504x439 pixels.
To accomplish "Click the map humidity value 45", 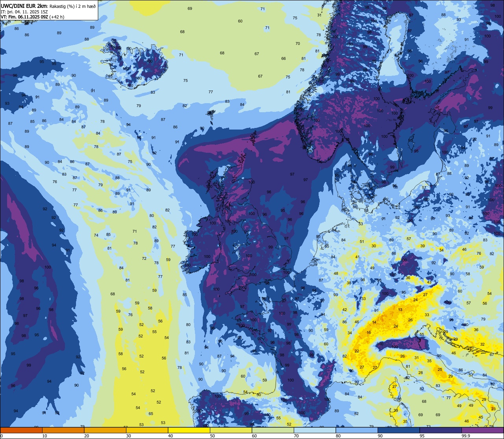I will click(481, 417).
